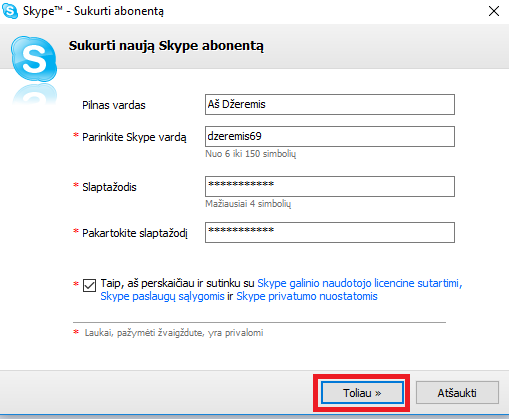Click the Pakartokite slaptažodį password field
This screenshot has width=509, height=419.
click(x=330, y=232)
